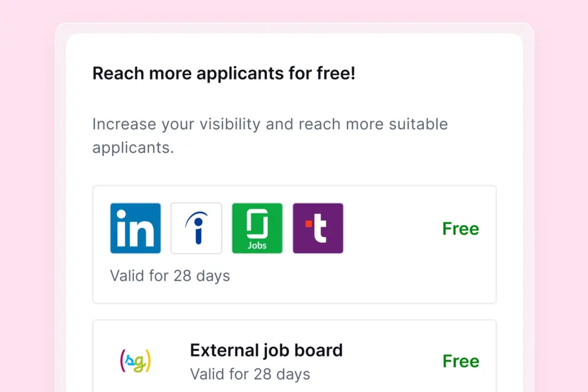Click the Free label for External job board
Viewport: 588px width, 392px height.
pos(461,361)
